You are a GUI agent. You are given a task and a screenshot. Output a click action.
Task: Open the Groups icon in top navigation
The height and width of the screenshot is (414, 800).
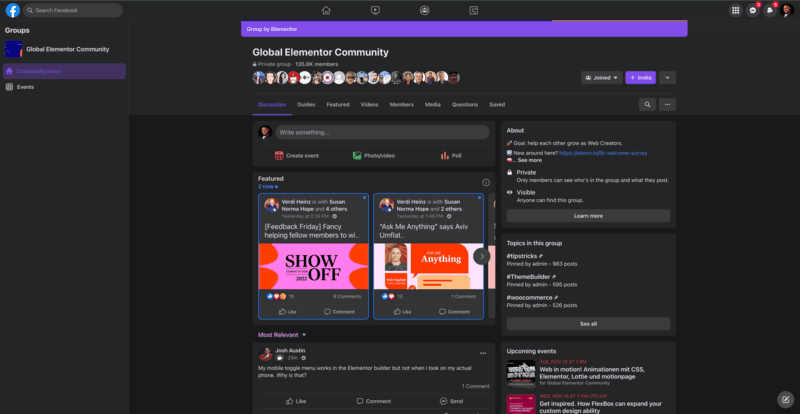click(x=424, y=10)
